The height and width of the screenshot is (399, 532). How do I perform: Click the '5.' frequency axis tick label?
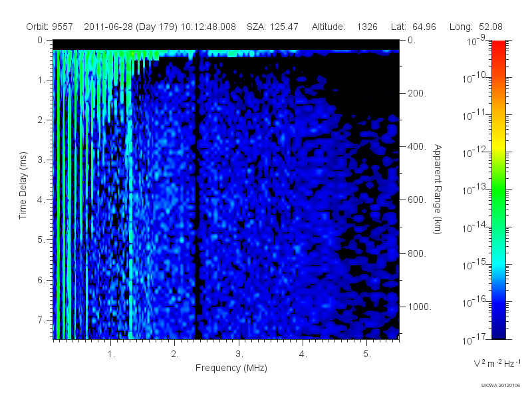[367, 354]
